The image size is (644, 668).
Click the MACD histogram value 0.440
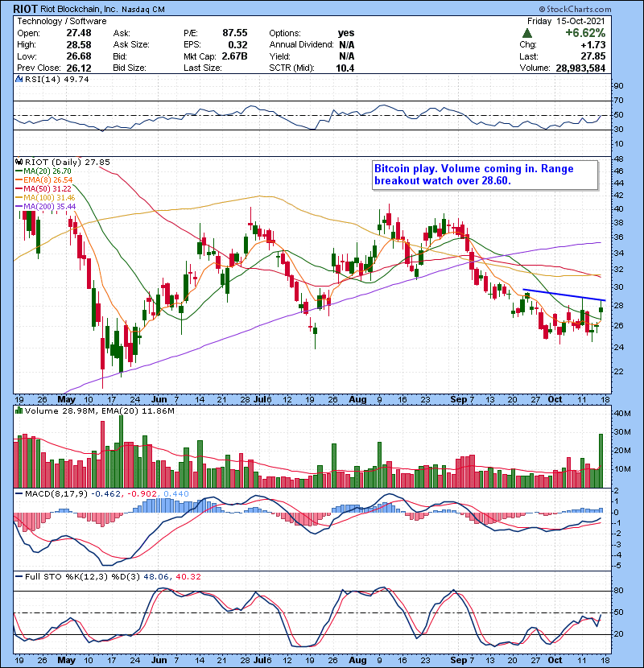[175, 494]
